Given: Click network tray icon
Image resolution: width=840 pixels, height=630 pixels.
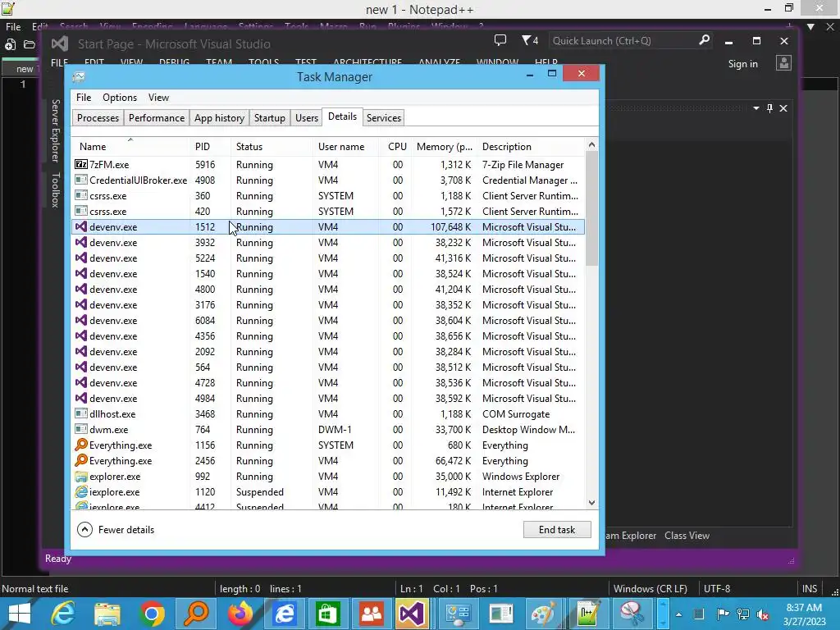Looking at the screenshot, I should 743,614.
